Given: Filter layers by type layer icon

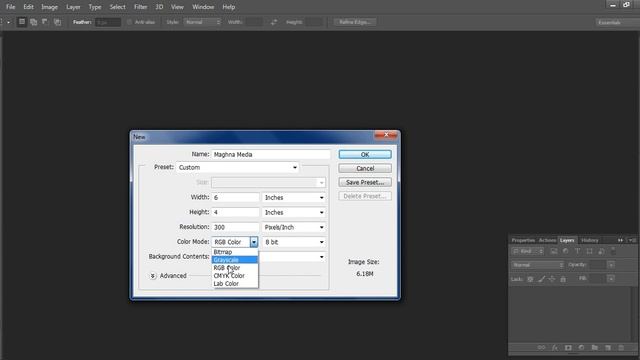Looking at the screenshot, I should pos(577,251).
